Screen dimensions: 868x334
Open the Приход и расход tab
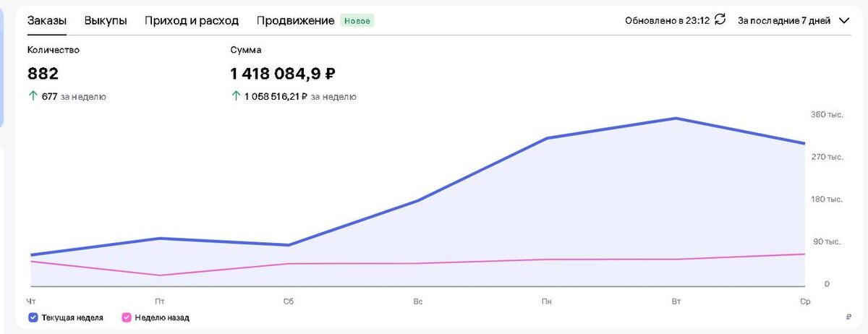pyautogui.click(x=192, y=20)
